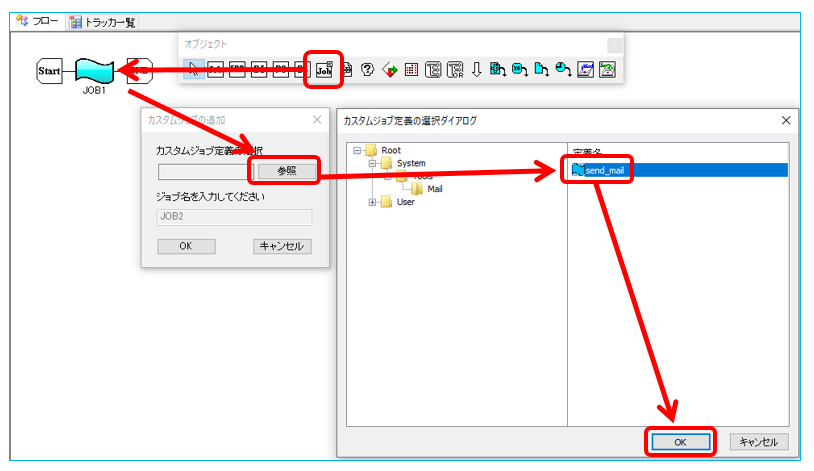
Task: Click the 参照 browse button
Action: point(287,171)
